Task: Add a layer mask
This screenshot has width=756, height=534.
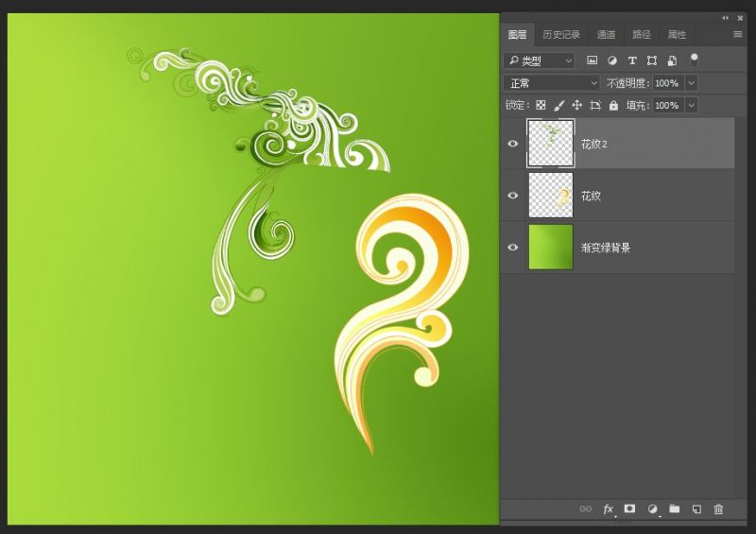Action: [629, 508]
